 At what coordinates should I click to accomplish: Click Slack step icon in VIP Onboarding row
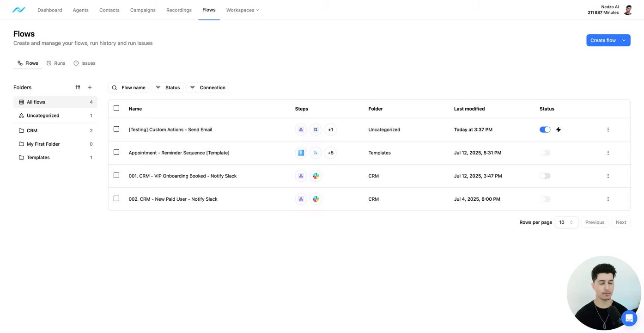point(316,176)
